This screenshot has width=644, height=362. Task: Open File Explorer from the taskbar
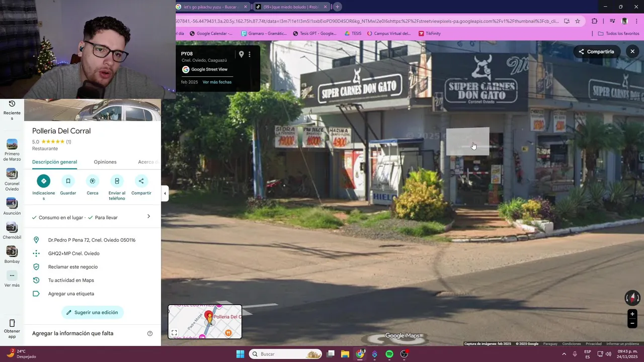[x=345, y=354]
